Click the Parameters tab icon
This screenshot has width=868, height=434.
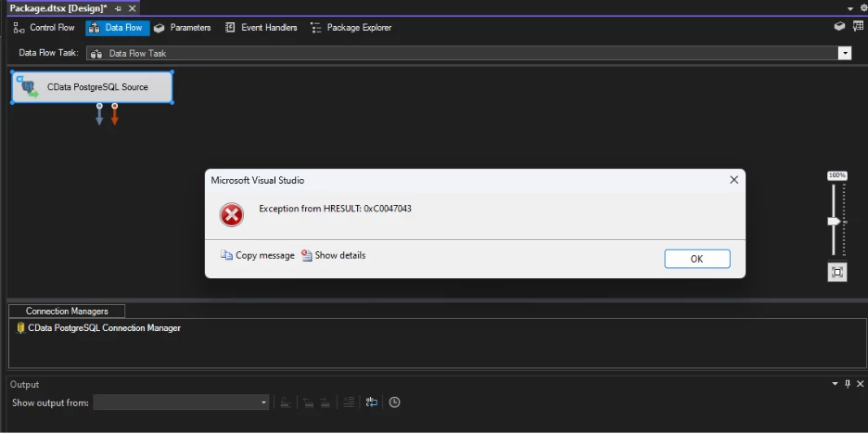pyautogui.click(x=160, y=28)
